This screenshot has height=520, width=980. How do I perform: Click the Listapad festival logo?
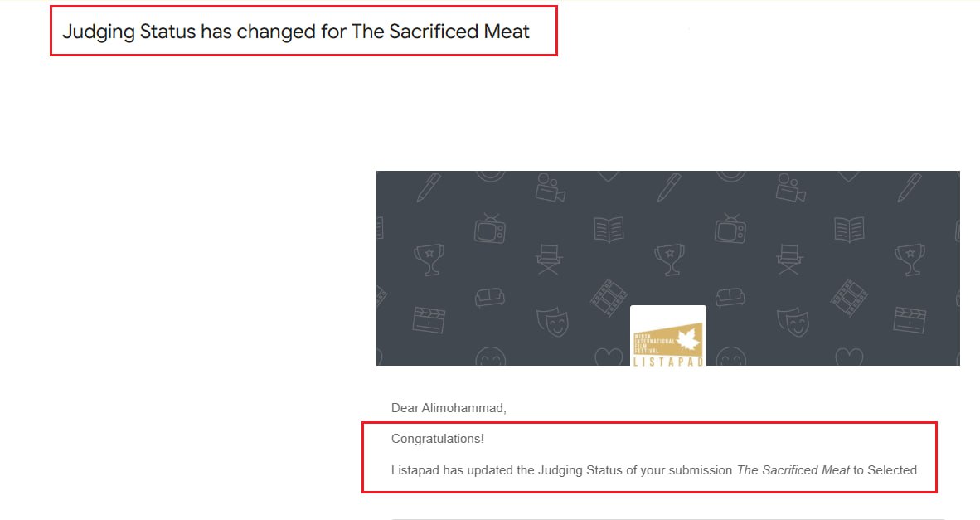pyautogui.click(x=667, y=336)
